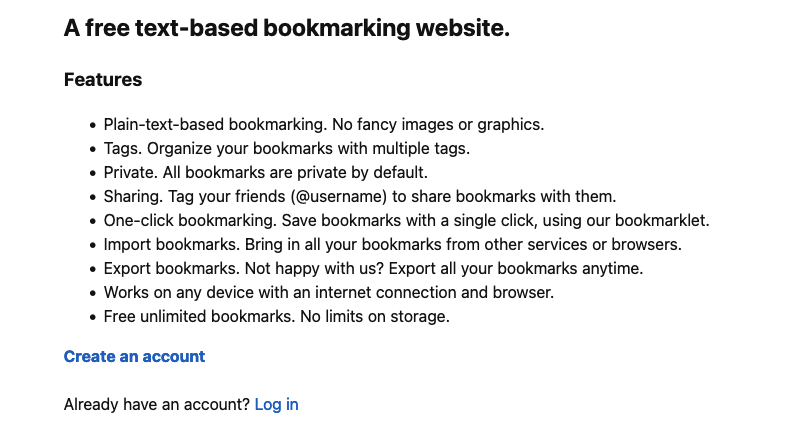Click the bullet before Free unlimited bookmarks
The image size is (801, 442).
click(x=92, y=317)
